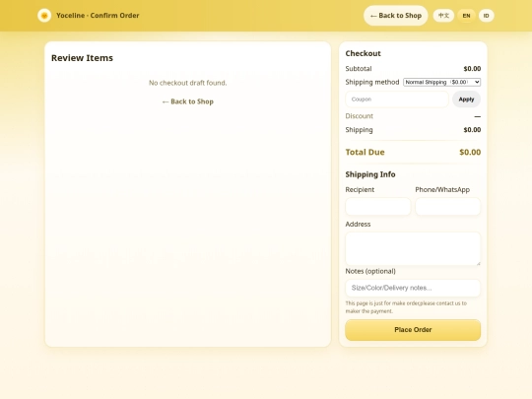The width and height of the screenshot is (532, 399).
Task: Apply the coupon code
Action: click(x=466, y=100)
